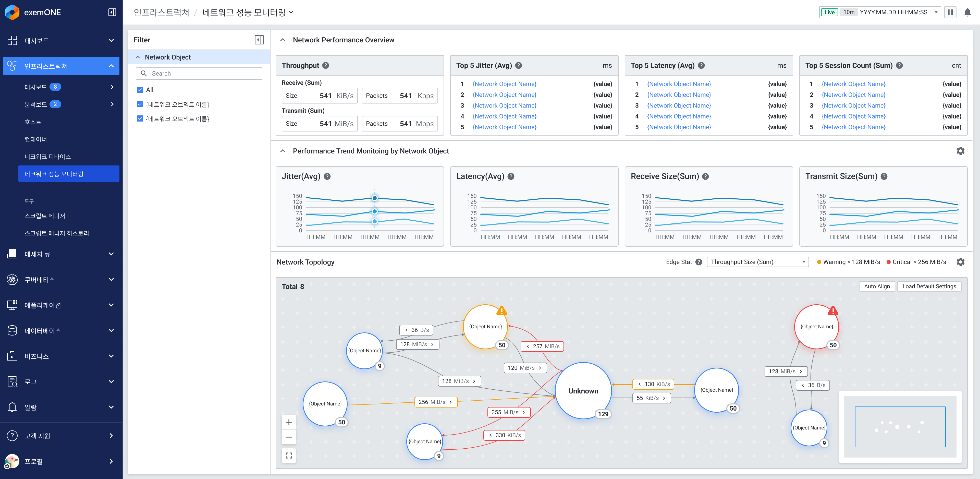Collapse the Filter panel icon

[x=259, y=40]
